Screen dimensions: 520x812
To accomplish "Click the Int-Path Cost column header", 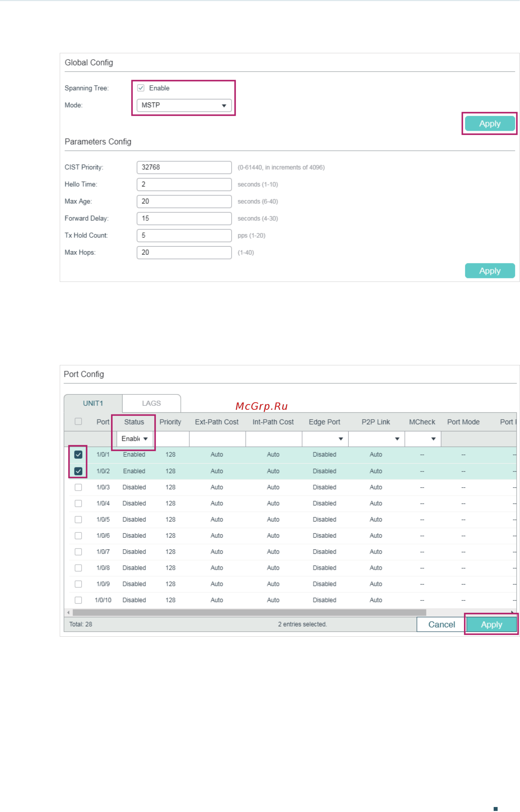I will (273, 422).
